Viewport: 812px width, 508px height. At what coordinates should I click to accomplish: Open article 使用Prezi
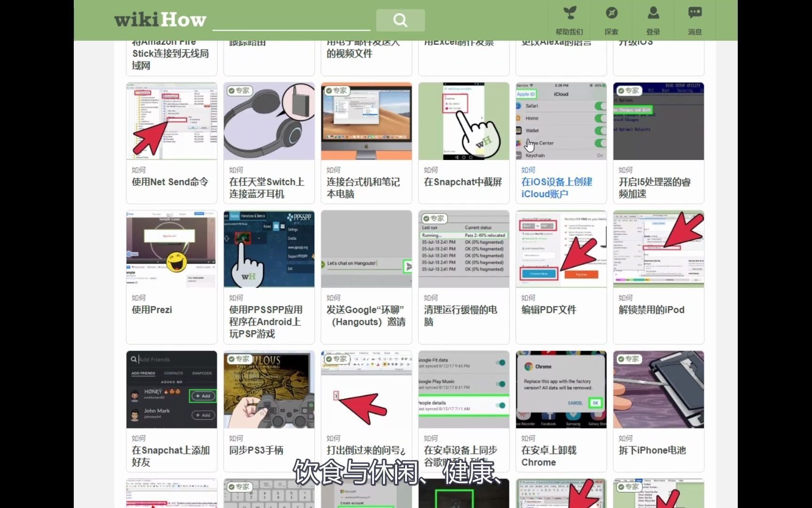click(152, 310)
